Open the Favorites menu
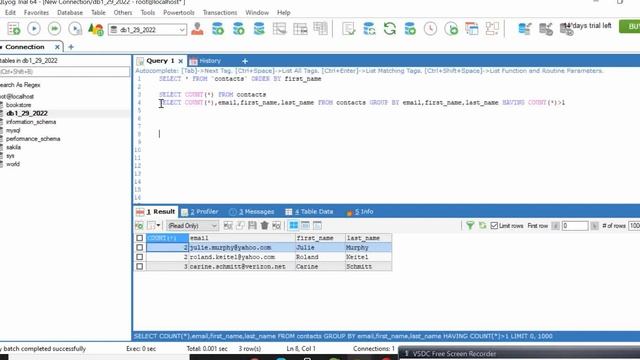Image resolution: width=640 pixels, height=360 pixels. 36,13
